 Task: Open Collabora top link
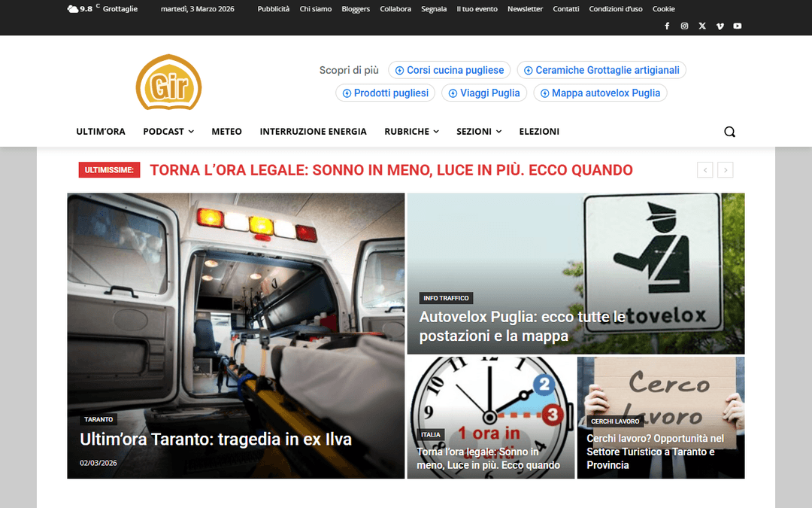coord(395,9)
